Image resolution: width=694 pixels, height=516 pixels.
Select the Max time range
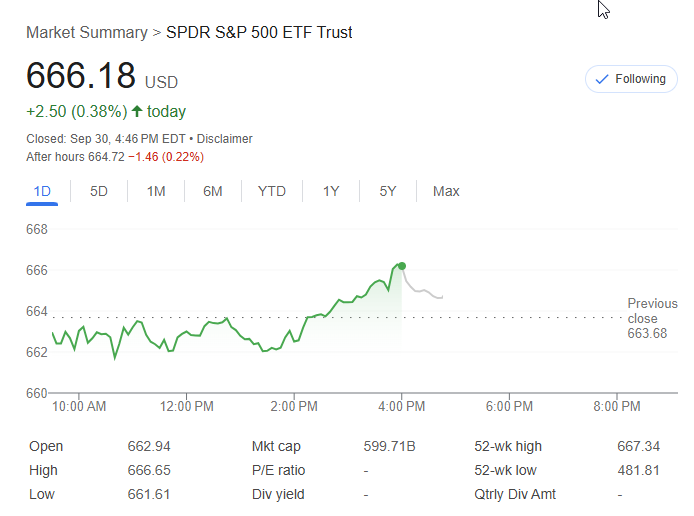coord(446,191)
